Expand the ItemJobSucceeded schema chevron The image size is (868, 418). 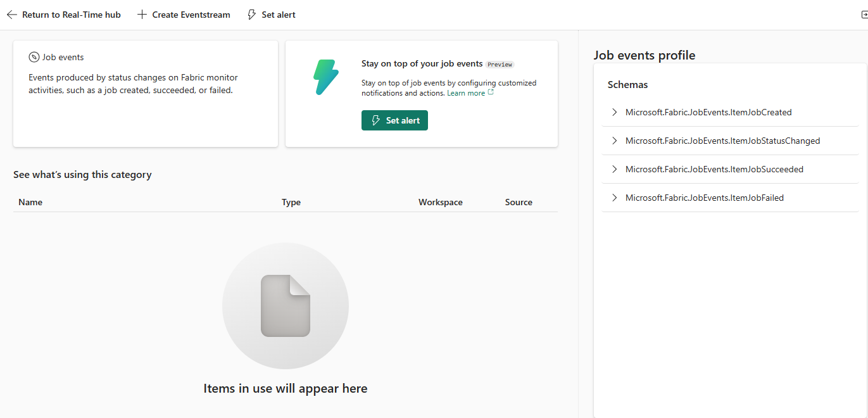pyautogui.click(x=614, y=169)
